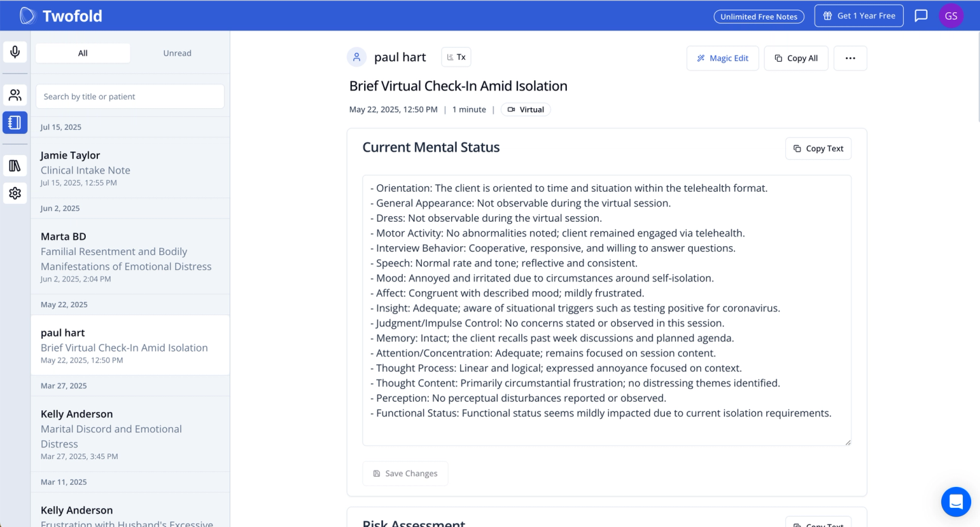The width and height of the screenshot is (980, 527).
Task: Click the Twofold logo
Action: tap(61, 16)
